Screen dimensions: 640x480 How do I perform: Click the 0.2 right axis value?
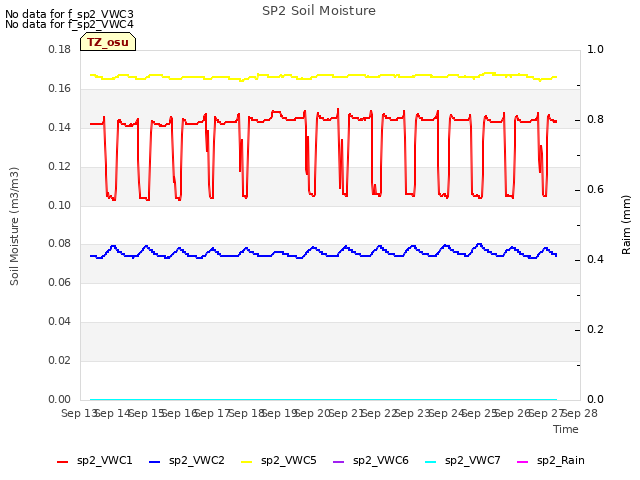point(595,329)
